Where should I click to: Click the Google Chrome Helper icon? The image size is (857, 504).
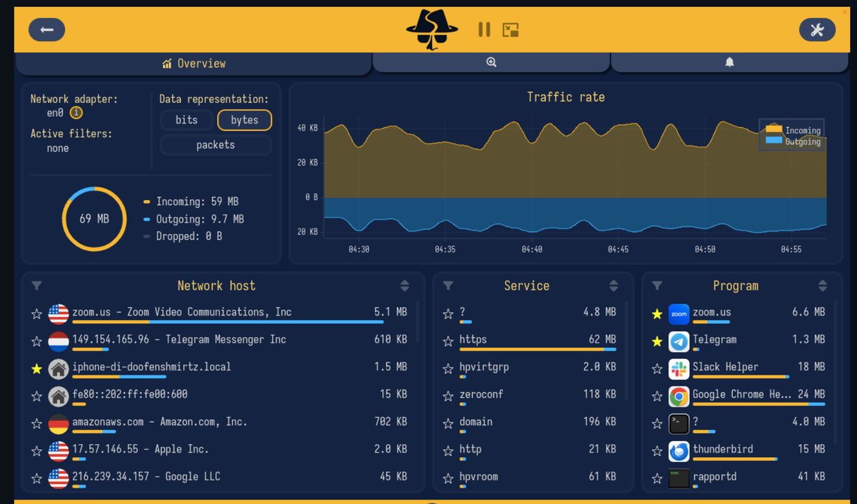pyautogui.click(x=678, y=396)
